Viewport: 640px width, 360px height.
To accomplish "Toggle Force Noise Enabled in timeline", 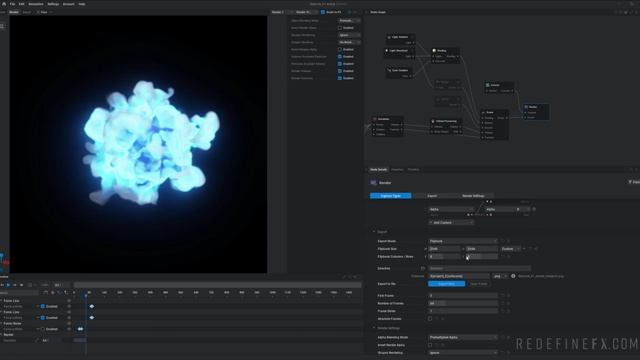I will (43, 329).
